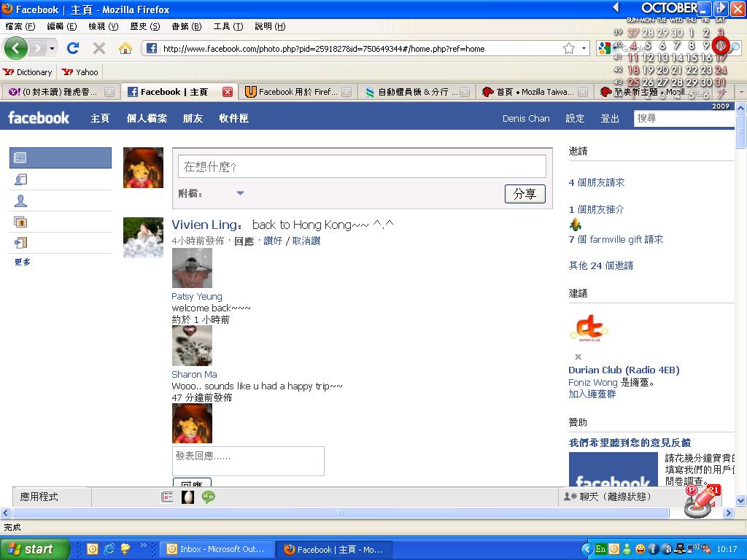Click 加入擁躉群 join fan link
The height and width of the screenshot is (560, 747).
coord(592,394)
